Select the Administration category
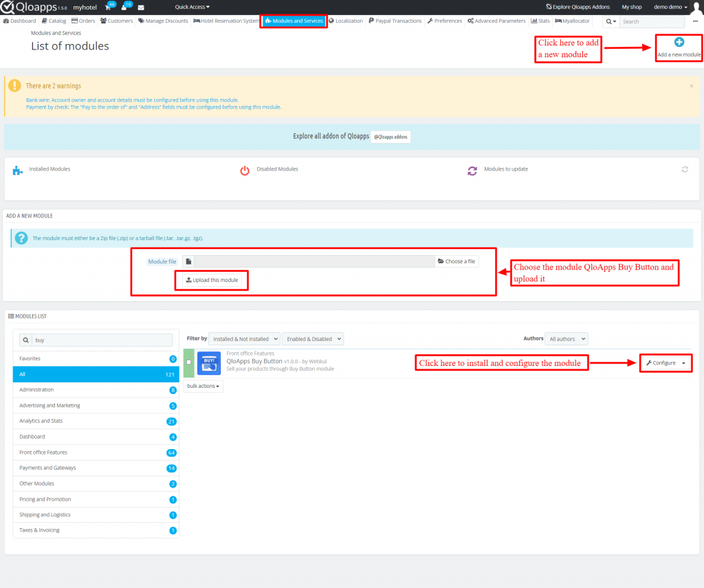Image resolution: width=704 pixels, height=588 pixels. coord(96,390)
